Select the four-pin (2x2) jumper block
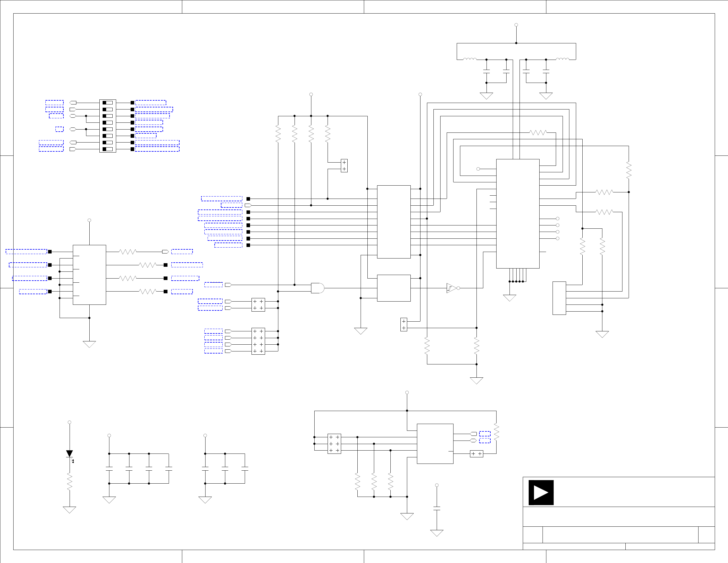Screen dimensions: 728x563 point(258,305)
